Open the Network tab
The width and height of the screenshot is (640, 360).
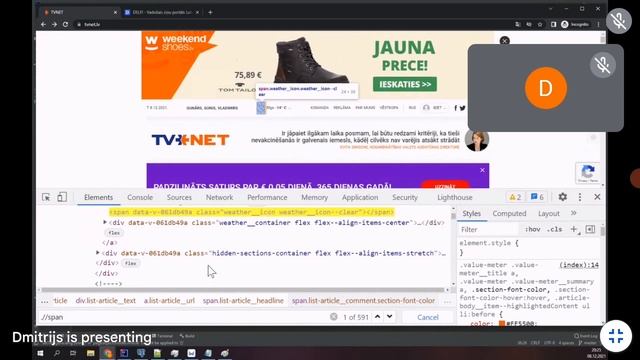(219, 197)
